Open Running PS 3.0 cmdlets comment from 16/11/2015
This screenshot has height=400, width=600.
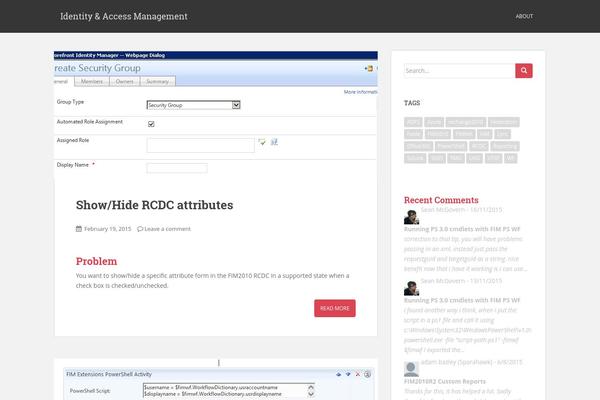click(462, 229)
